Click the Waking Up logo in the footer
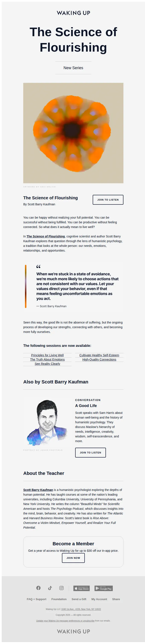 [73, 631]
